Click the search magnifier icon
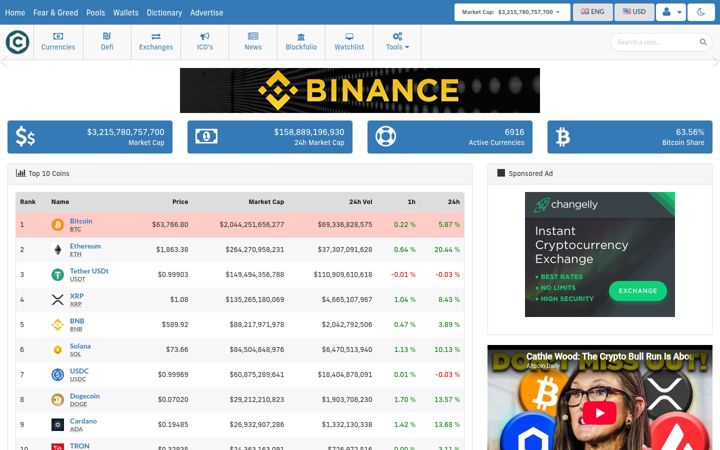 click(703, 42)
